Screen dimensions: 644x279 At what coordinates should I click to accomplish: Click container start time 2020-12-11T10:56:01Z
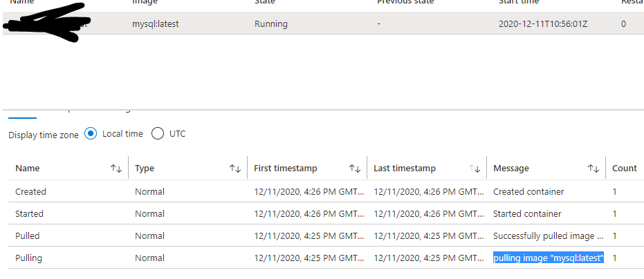tap(542, 23)
